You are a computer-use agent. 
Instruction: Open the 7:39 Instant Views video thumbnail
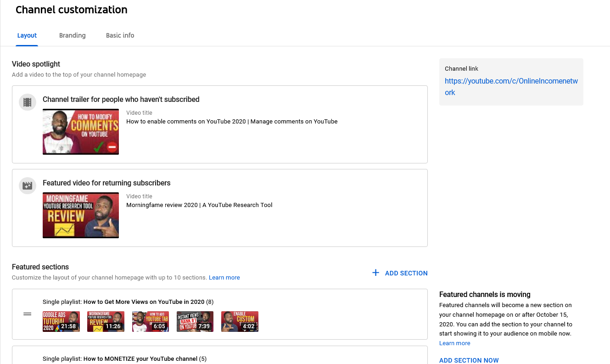point(195,321)
